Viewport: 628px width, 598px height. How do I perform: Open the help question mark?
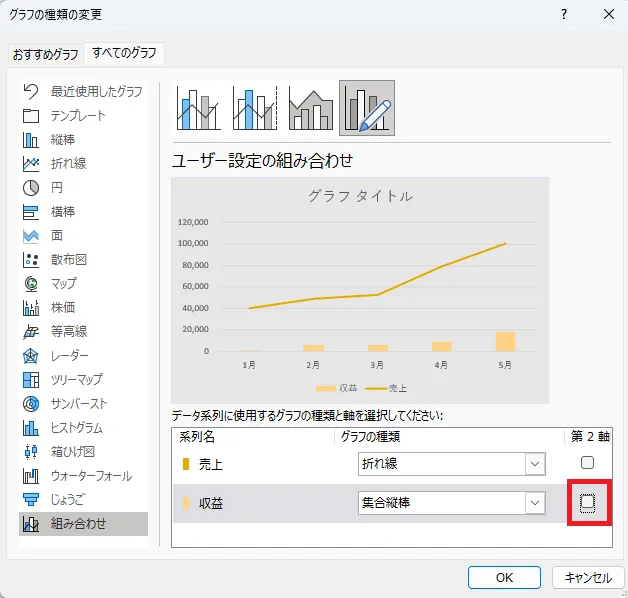[564, 14]
